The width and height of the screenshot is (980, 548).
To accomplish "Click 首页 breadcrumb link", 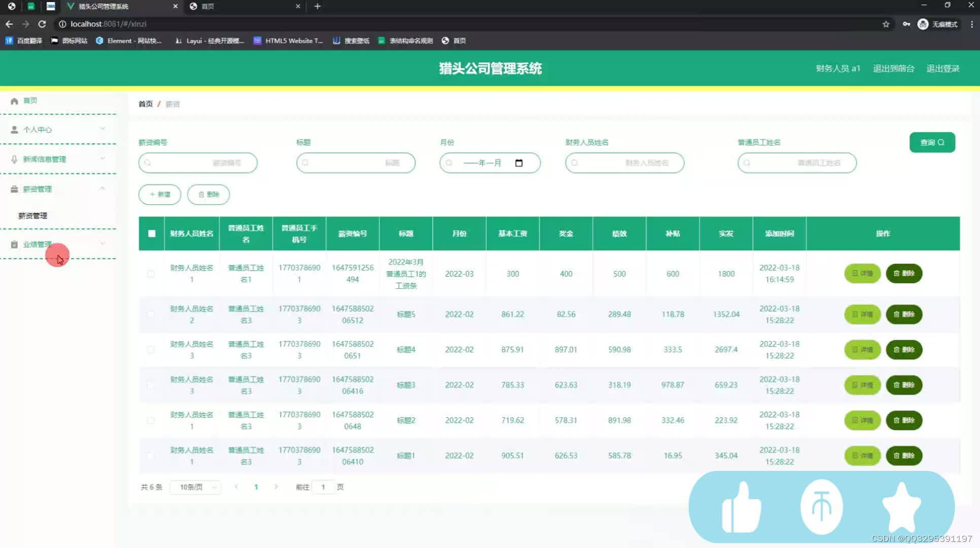I will pyautogui.click(x=146, y=104).
